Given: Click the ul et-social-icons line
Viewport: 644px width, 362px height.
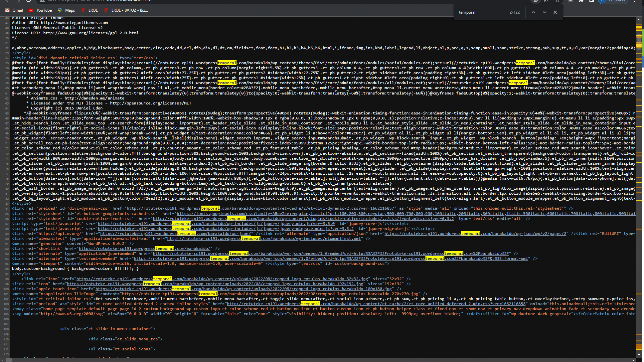Looking at the screenshot, I should pyautogui.click(x=122, y=349).
